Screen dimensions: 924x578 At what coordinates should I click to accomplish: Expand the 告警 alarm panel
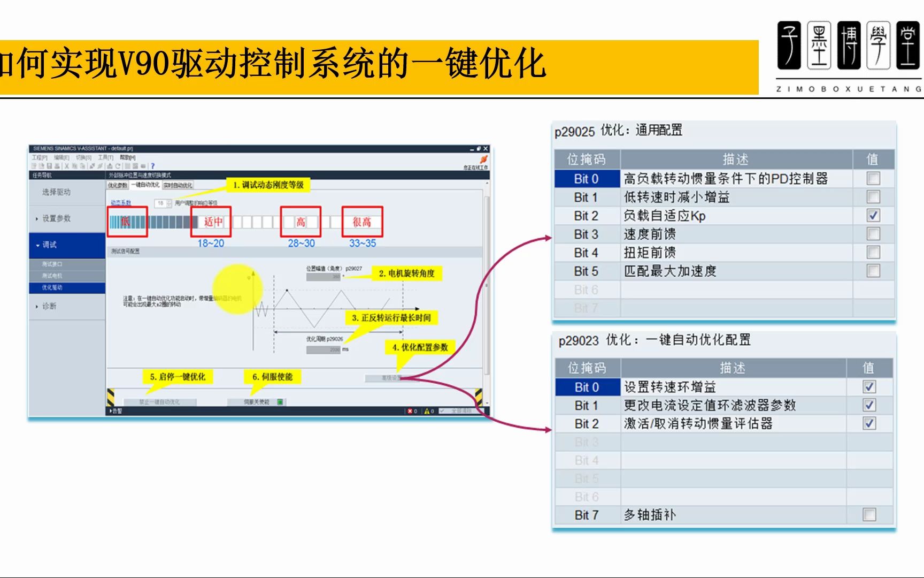click(116, 411)
